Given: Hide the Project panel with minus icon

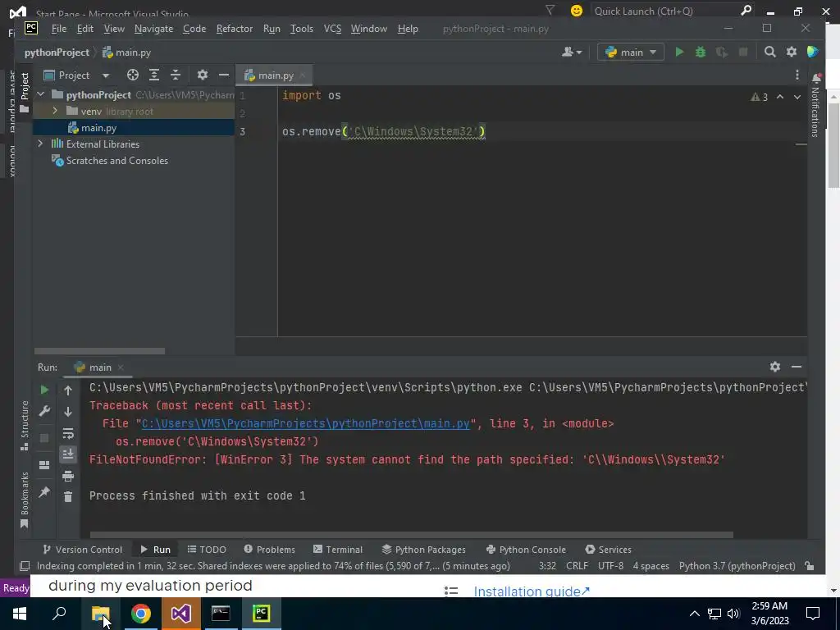Looking at the screenshot, I should click(x=223, y=75).
